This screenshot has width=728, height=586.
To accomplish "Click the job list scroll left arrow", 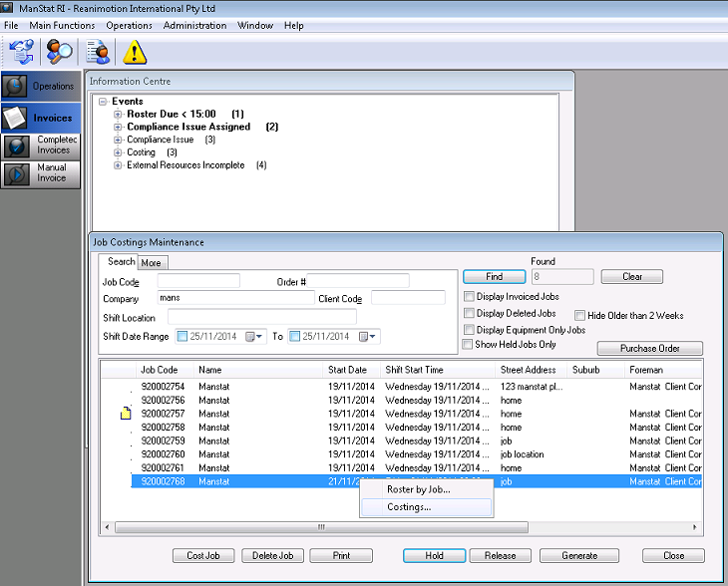I will tap(108, 527).
